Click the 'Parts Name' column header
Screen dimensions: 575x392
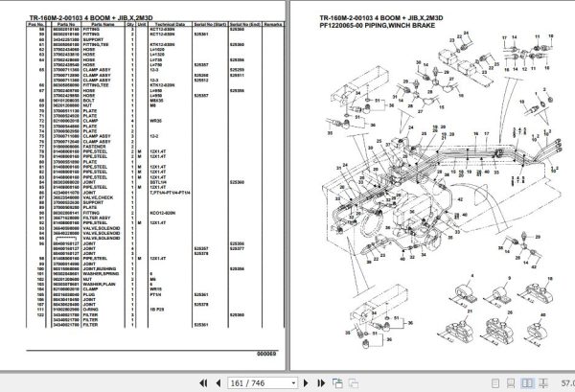[103, 24]
